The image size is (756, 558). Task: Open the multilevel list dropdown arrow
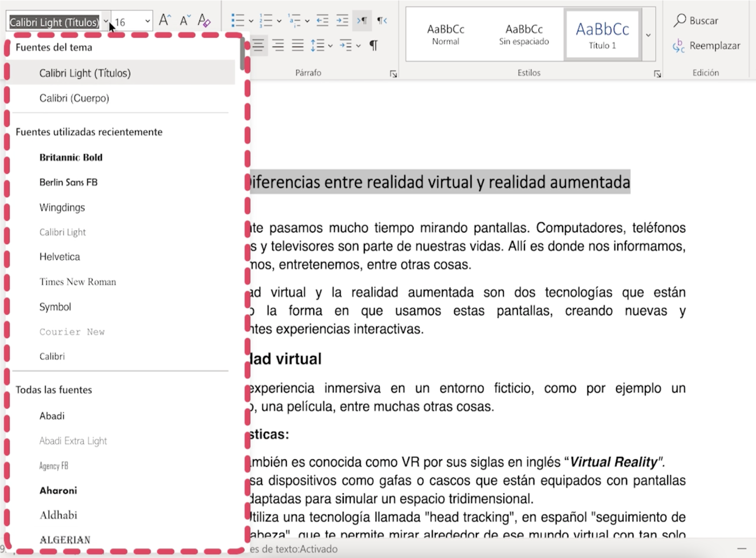coord(307,21)
